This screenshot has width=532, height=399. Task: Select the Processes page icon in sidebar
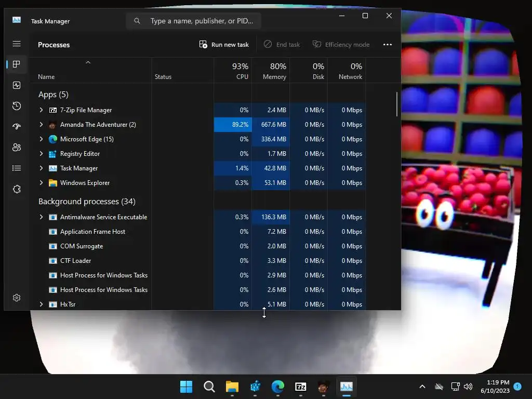(16, 64)
